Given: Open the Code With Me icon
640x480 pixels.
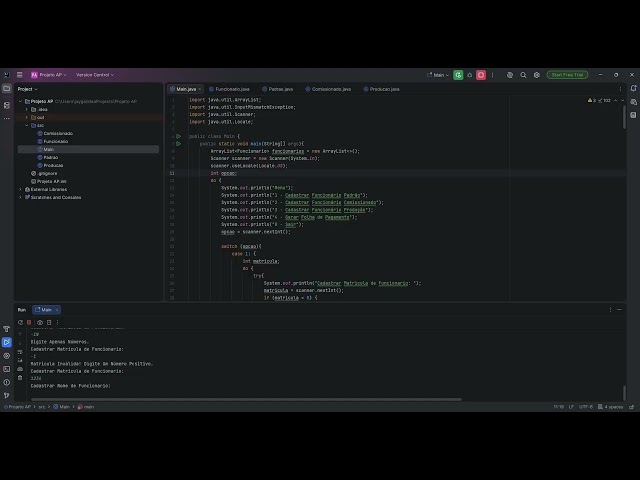Looking at the screenshot, I should coord(510,75).
